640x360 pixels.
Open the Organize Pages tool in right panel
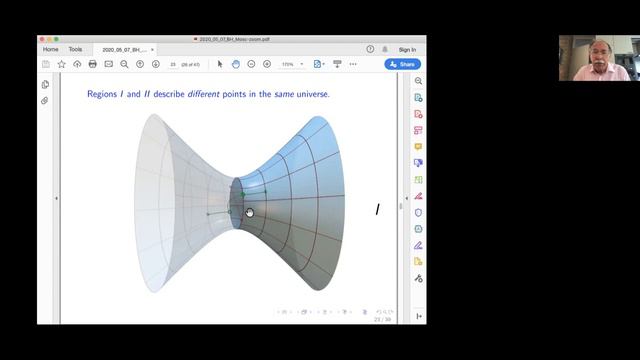point(418,130)
